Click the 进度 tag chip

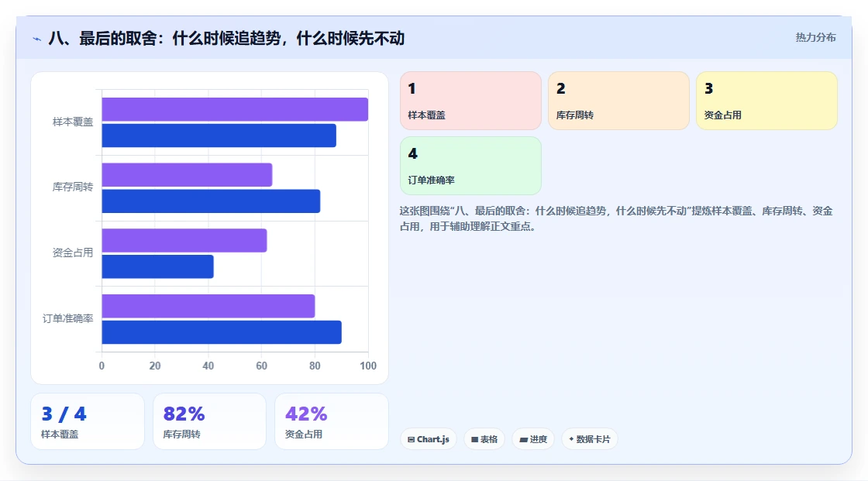tap(533, 439)
